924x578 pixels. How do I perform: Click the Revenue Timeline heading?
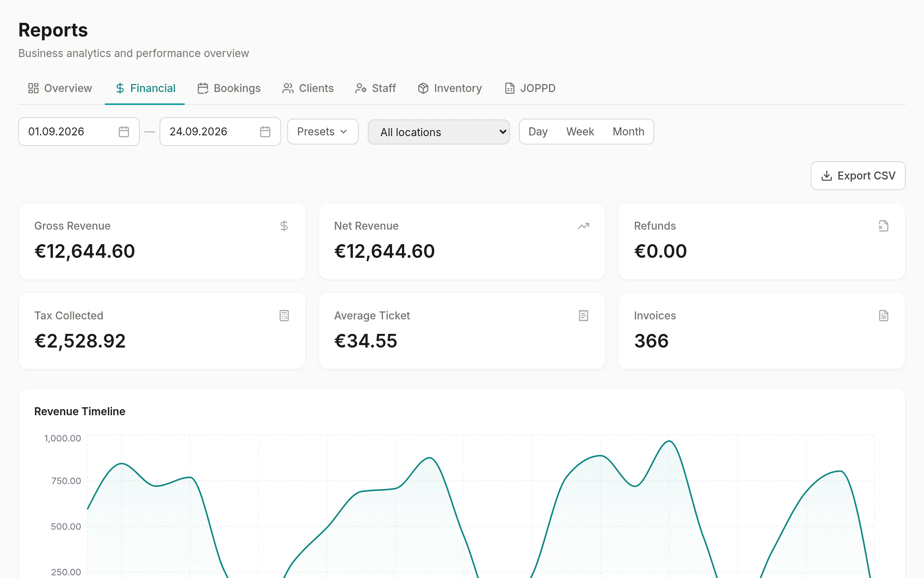(80, 411)
